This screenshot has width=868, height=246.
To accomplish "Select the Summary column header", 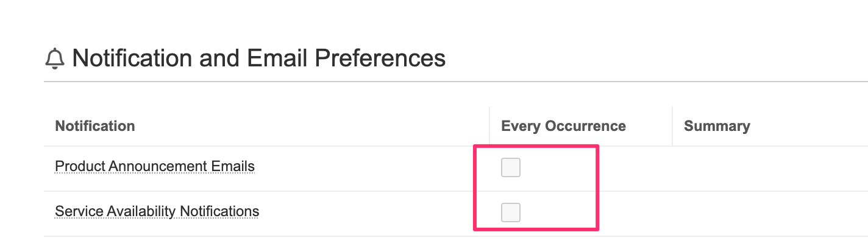I will click(717, 126).
